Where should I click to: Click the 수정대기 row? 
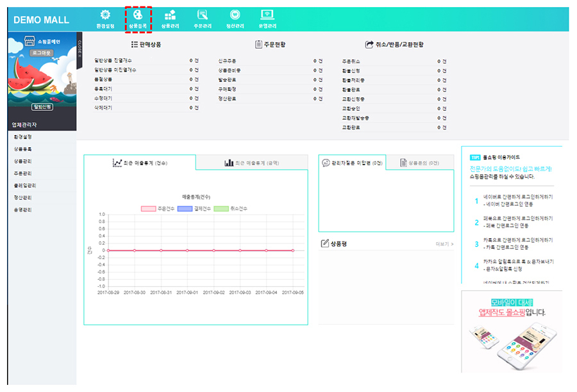[x=146, y=99]
